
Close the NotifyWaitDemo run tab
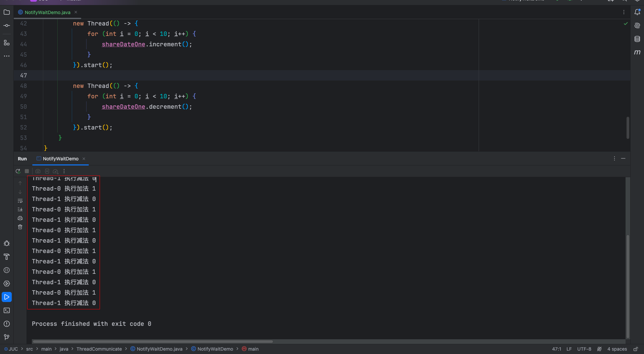click(x=84, y=159)
